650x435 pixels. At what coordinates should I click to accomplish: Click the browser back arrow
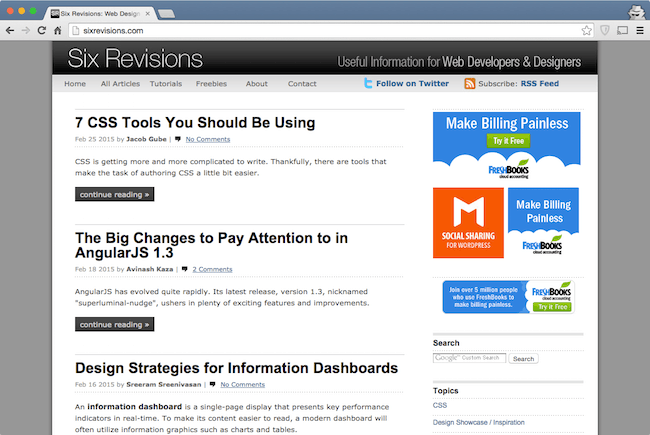pos(11,31)
